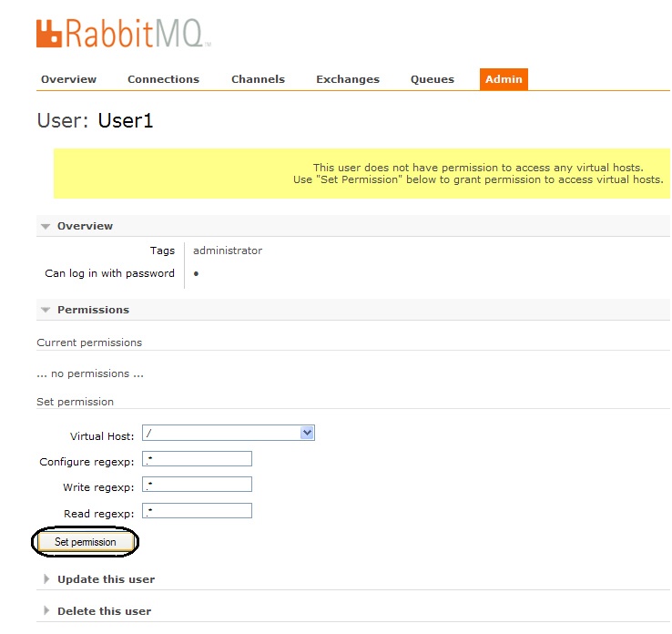Click the administrator tag value

228,251
